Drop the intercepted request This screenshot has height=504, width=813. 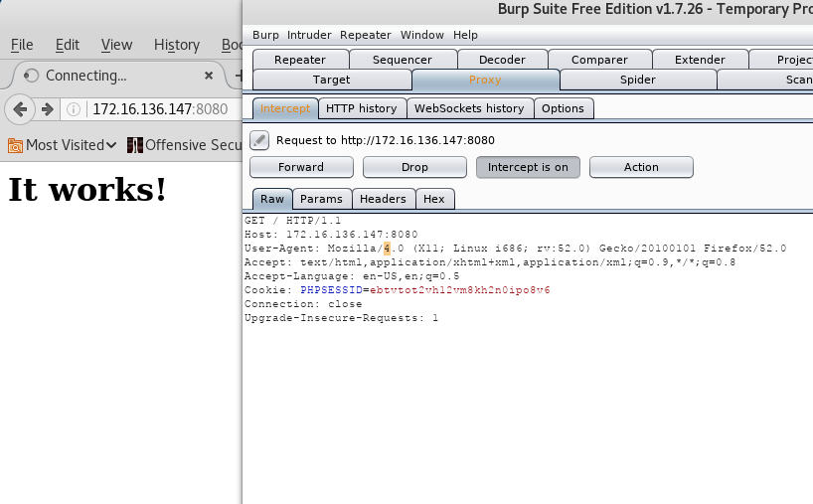(x=414, y=167)
